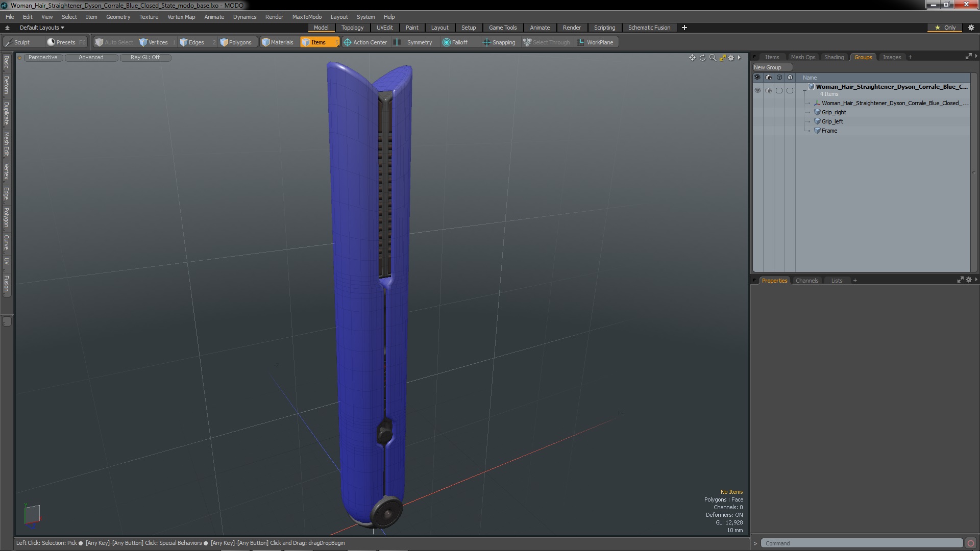980x551 pixels.
Task: Toggle the WorkPlane icon
Action: pyautogui.click(x=581, y=42)
